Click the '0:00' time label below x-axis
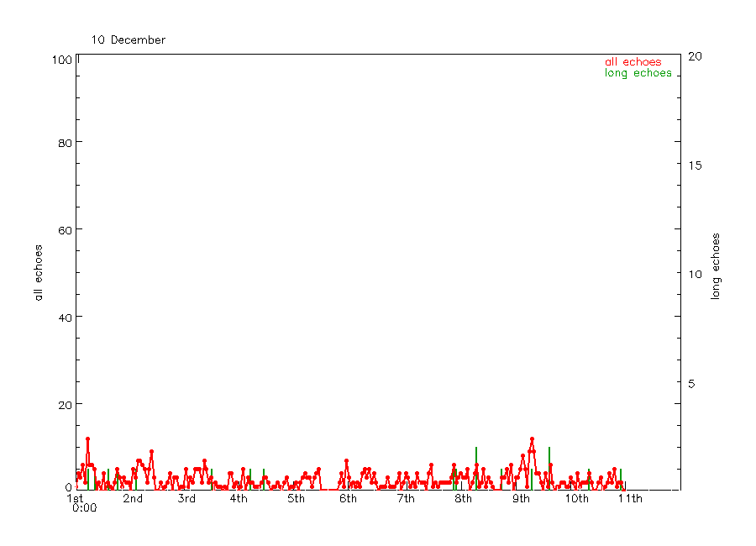Screen dimensions: 756x546 [84, 508]
